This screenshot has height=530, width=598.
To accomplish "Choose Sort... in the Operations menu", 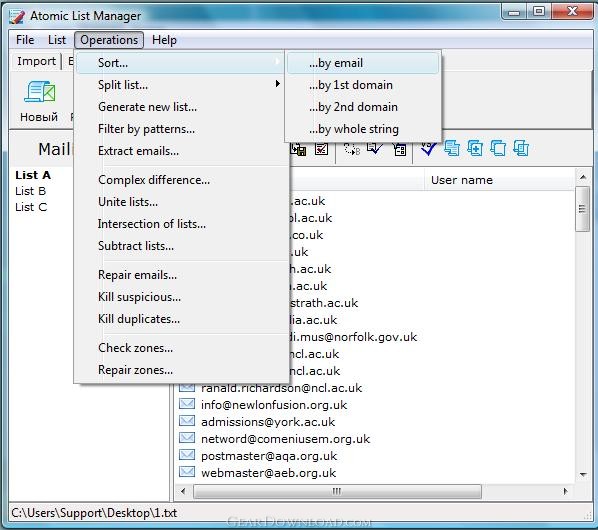I will pyautogui.click(x=180, y=63).
